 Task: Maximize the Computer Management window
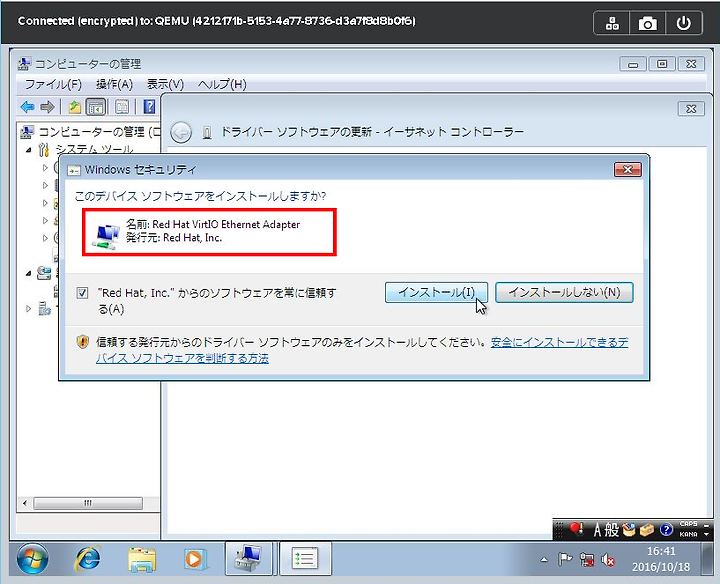[x=662, y=64]
